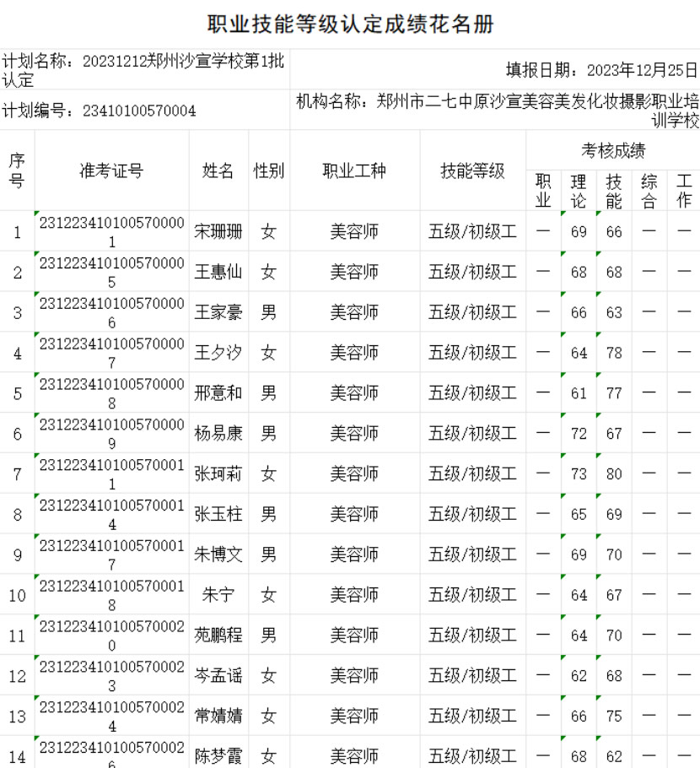This screenshot has width=700, height=768.
Task: Select the 性别 header cell
Action: (268, 170)
